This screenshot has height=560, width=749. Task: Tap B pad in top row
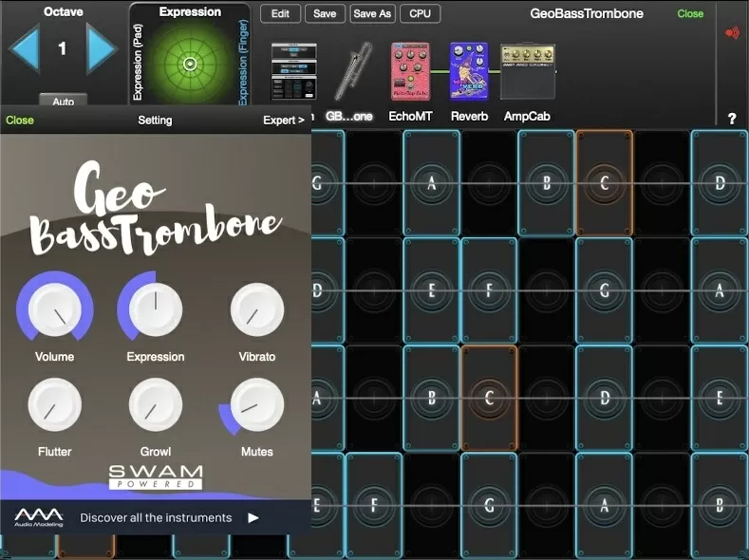click(x=547, y=183)
